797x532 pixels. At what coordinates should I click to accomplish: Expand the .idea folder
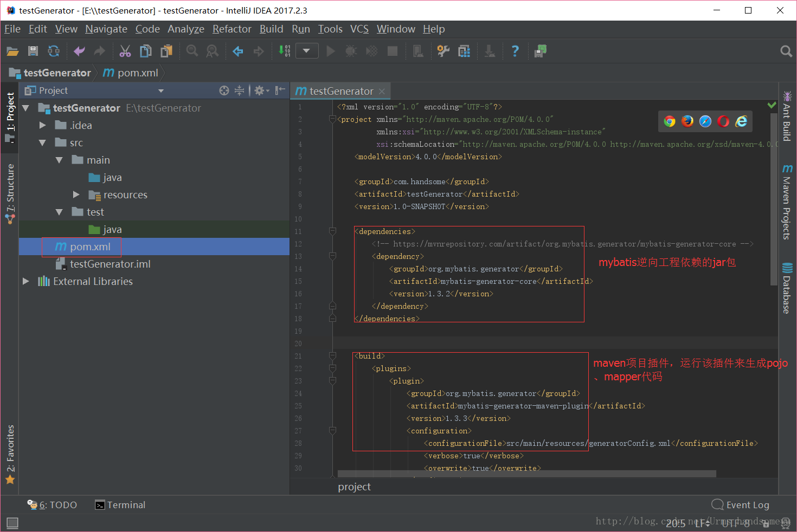coord(42,126)
